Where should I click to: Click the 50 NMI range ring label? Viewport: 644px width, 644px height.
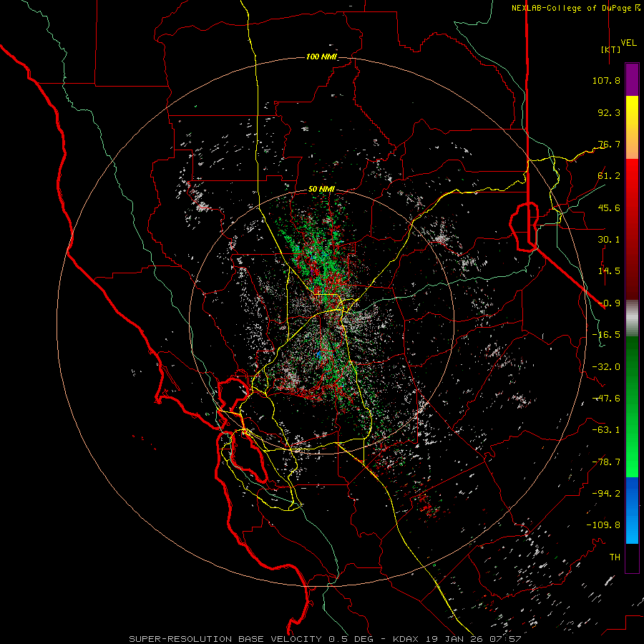point(321,189)
